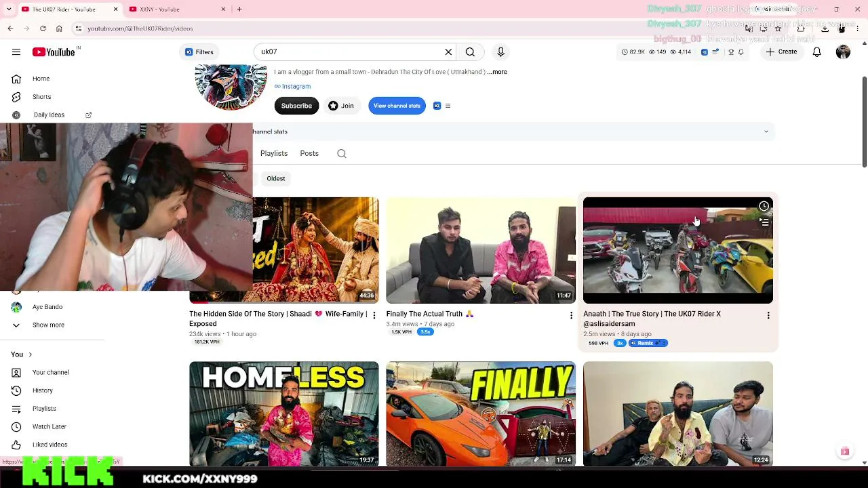
Task: Go back with the browser back arrow
Action: click(10, 28)
